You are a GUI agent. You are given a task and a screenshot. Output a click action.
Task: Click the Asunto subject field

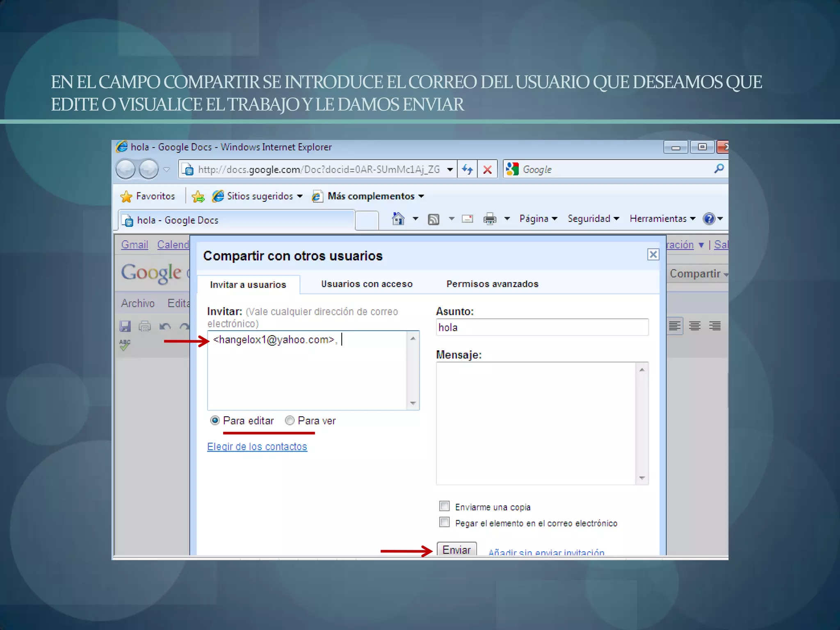(x=542, y=327)
